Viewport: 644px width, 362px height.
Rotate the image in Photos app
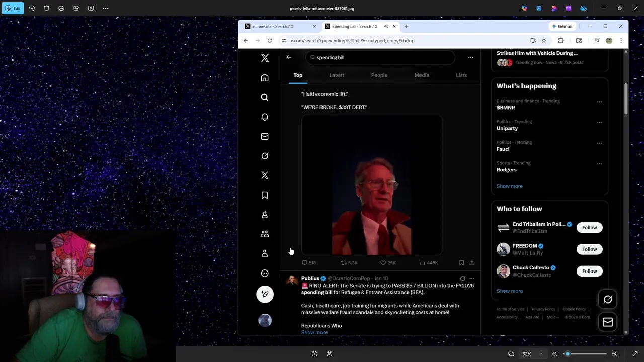coord(32,8)
